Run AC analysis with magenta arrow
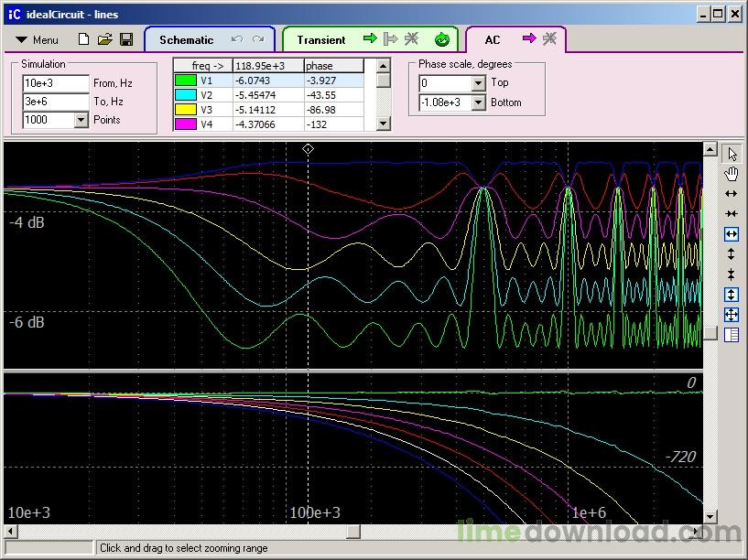 pyautogui.click(x=529, y=38)
